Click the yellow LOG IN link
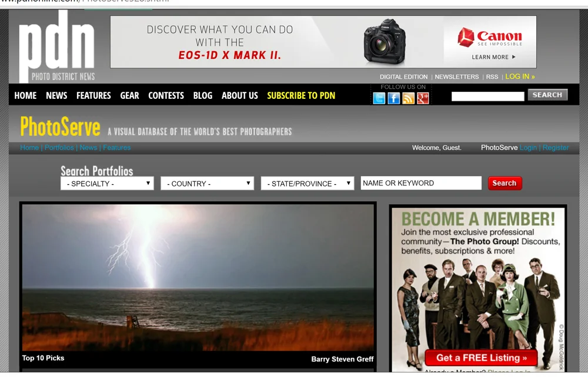 click(x=520, y=77)
